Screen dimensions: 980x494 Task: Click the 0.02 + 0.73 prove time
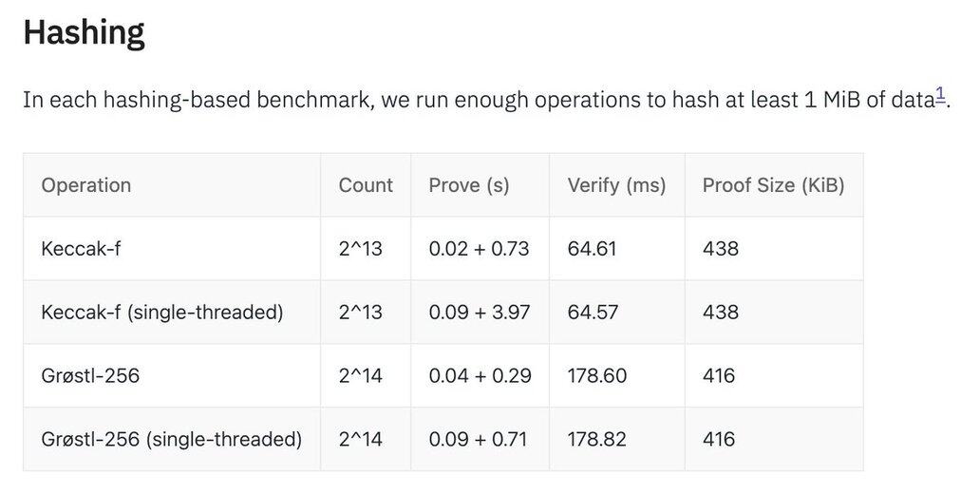479,249
